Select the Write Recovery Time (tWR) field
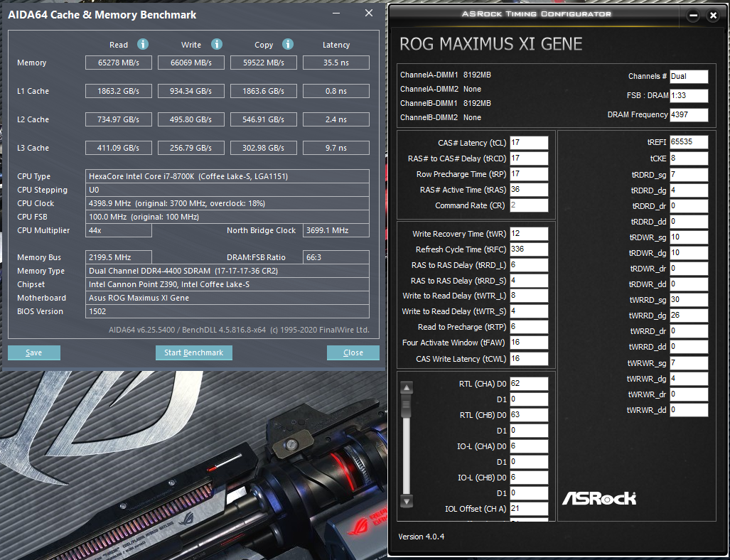The image size is (730, 560). [529, 234]
